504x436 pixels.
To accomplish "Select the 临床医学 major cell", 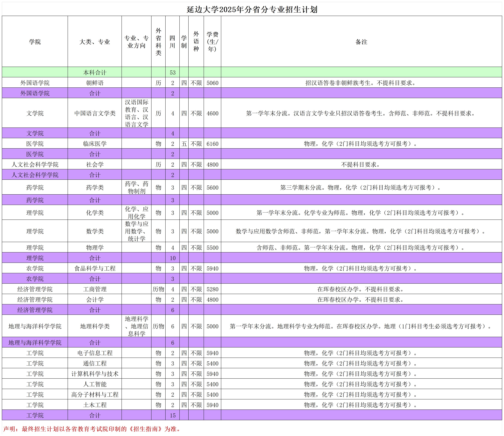I will 95,144.
